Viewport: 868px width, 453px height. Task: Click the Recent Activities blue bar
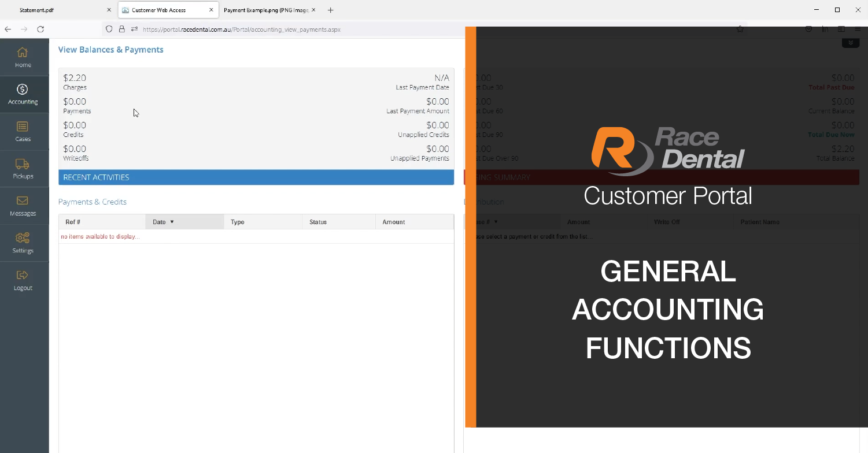(256, 177)
